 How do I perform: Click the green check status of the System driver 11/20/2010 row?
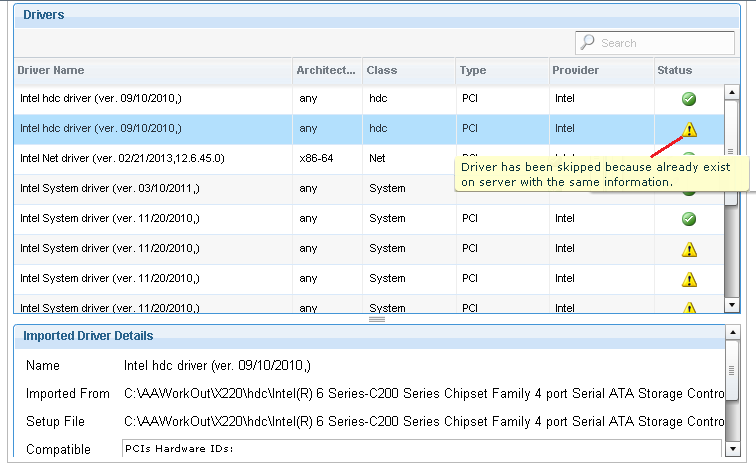(x=689, y=219)
